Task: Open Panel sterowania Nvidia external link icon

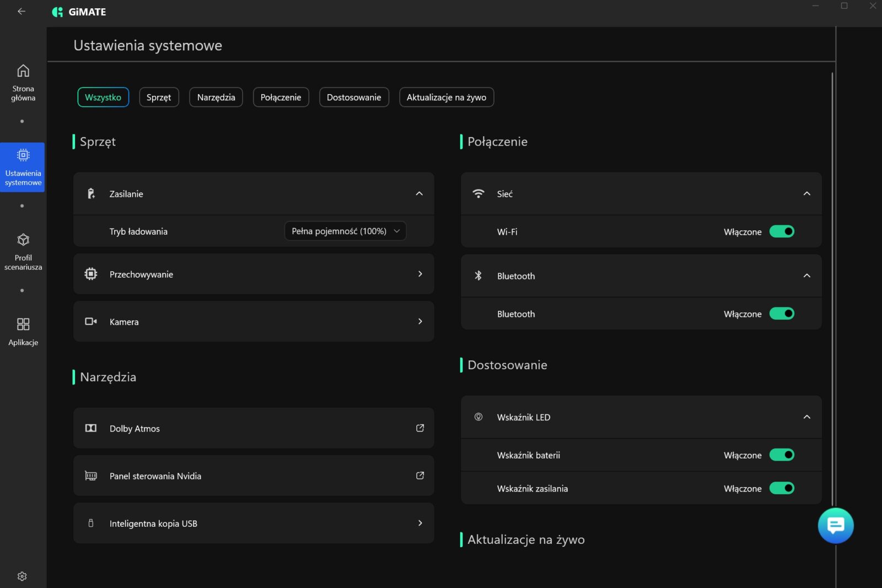Action: coord(420,476)
